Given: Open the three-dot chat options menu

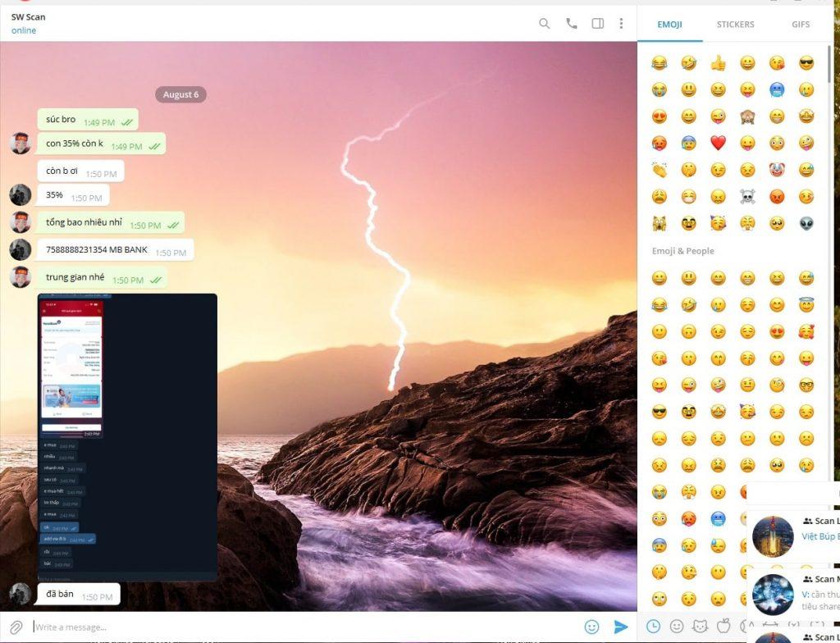Looking at the screenshot, I should (x=621, y=24).
